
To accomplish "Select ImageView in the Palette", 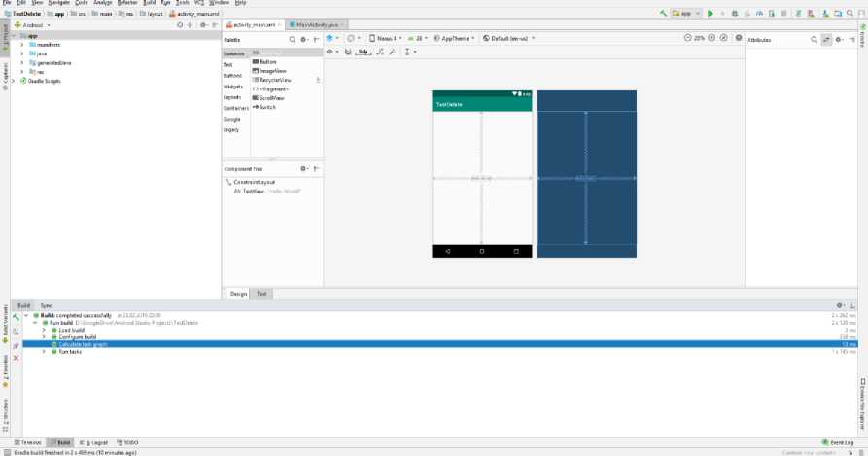I will (x=269, y=71).
